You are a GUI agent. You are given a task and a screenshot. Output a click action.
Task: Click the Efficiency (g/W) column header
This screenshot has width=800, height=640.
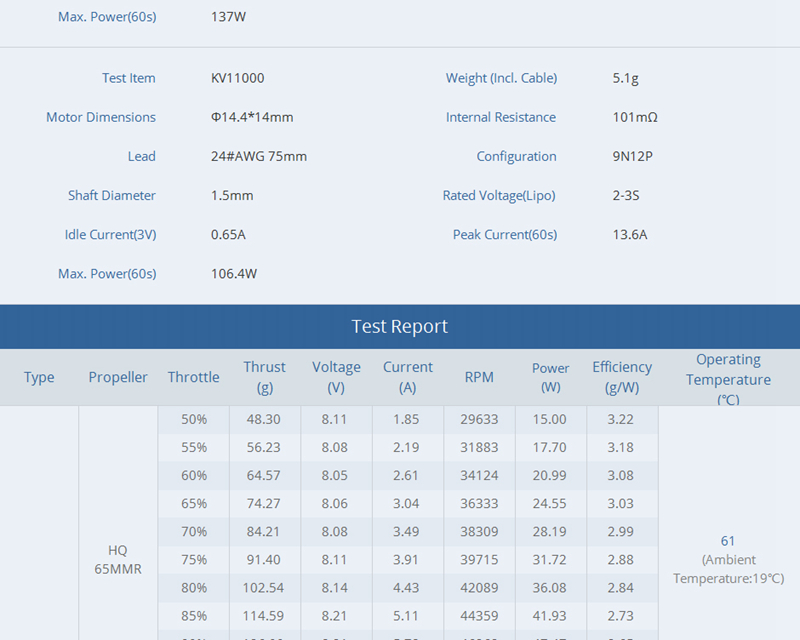[x=621, y=377]
